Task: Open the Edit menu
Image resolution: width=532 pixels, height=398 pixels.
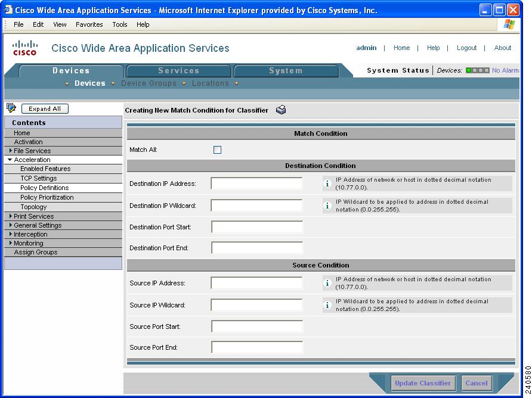Action: coord(38,24)
